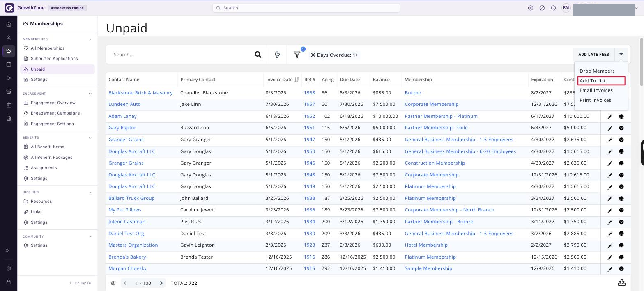Open the tasks checkmark icon in header
The image size is (644, 291).
pyautogui.click(x=542, y=8)
